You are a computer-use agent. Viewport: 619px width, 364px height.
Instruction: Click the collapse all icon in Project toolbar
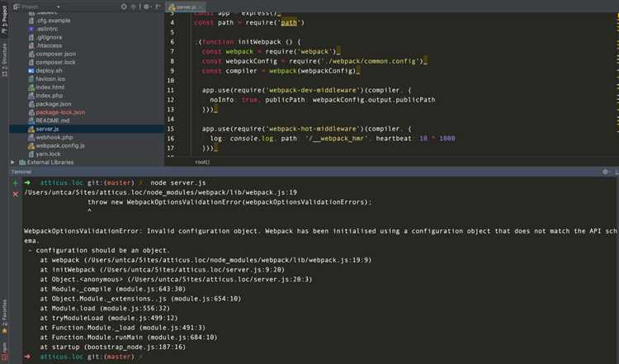[x=134, y=7]
